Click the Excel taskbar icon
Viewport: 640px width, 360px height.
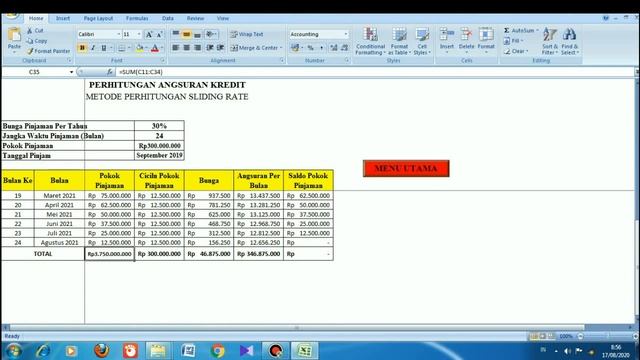point(304,351)
